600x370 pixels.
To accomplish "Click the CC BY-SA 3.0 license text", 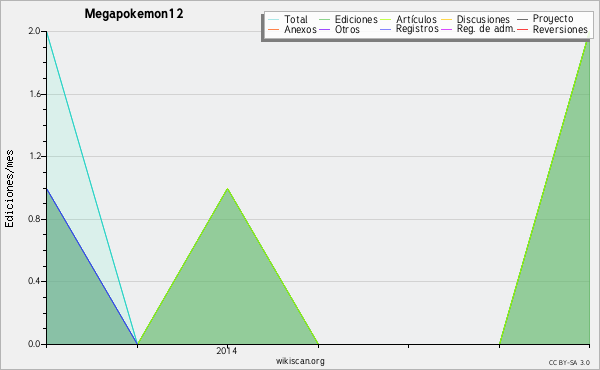I will [x=569, y=362].
